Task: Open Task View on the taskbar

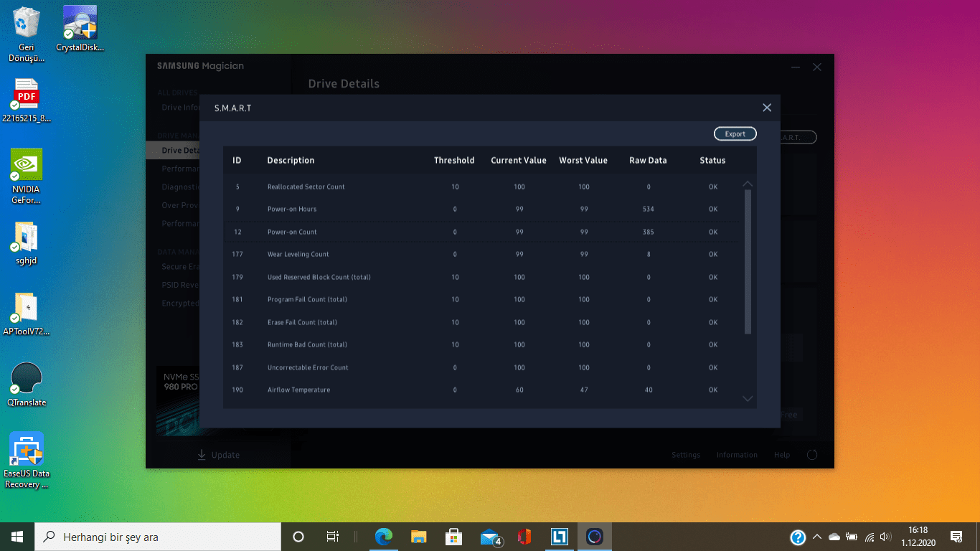Action: click(x=332, y=537)
